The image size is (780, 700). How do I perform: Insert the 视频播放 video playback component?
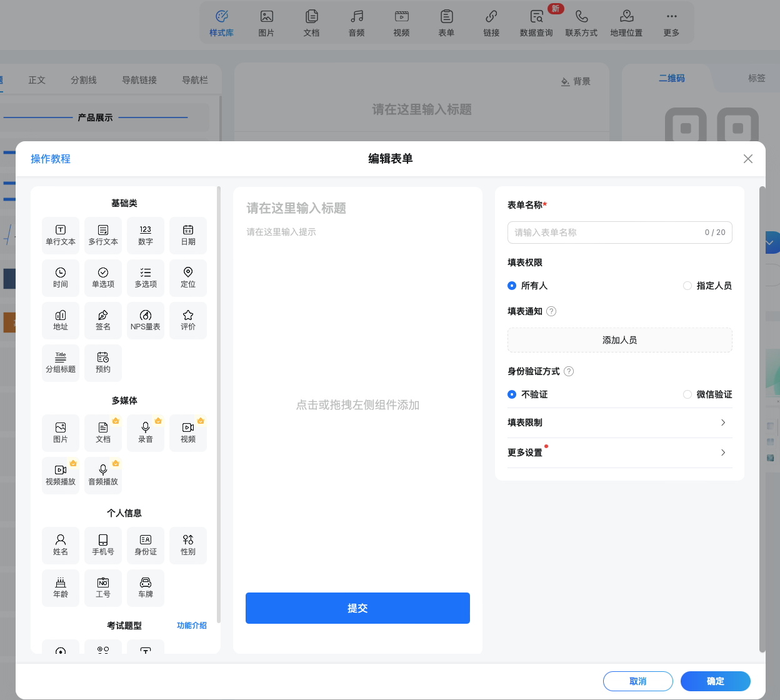(61, 476)
